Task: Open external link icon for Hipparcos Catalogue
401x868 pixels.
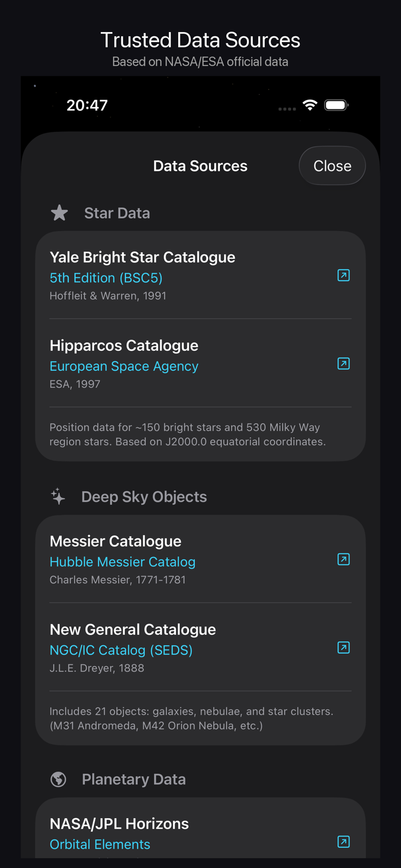Action: (343, 364)
